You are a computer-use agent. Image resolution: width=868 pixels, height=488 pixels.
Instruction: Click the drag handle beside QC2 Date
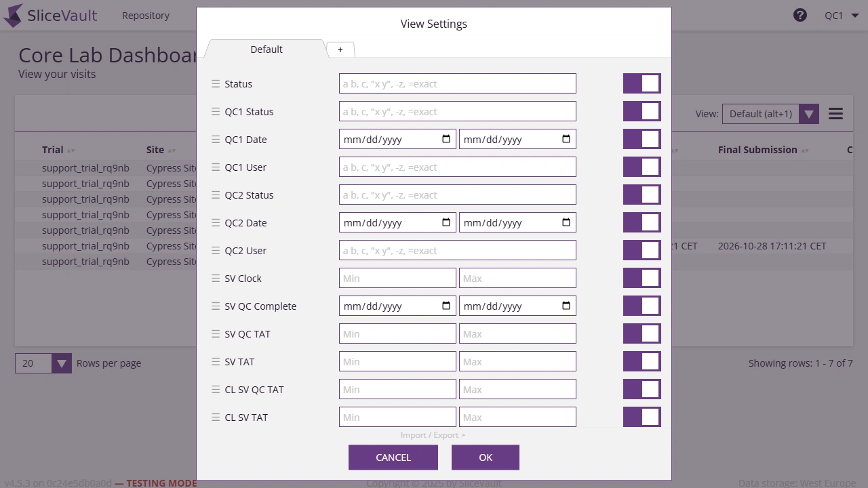(x=216, y=223)
